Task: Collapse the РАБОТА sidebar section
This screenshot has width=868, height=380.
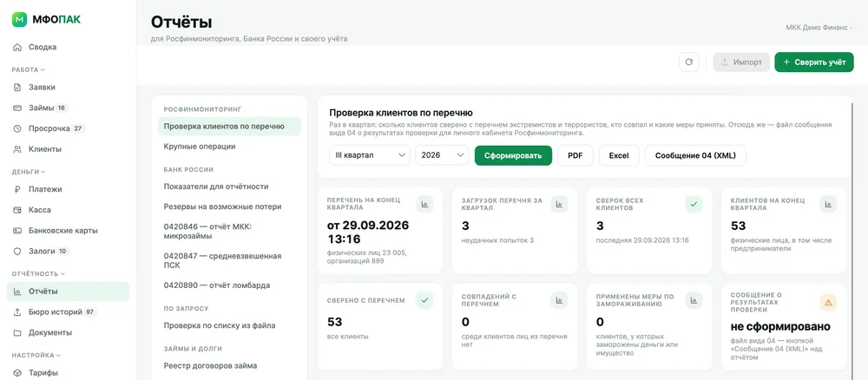Action: coord(29,69)
